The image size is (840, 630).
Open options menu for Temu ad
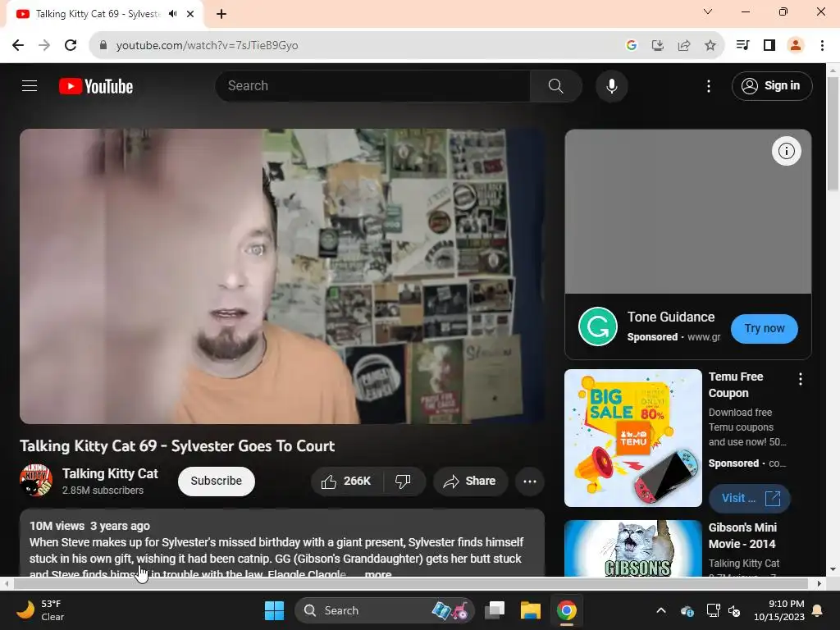coord(801,379)
